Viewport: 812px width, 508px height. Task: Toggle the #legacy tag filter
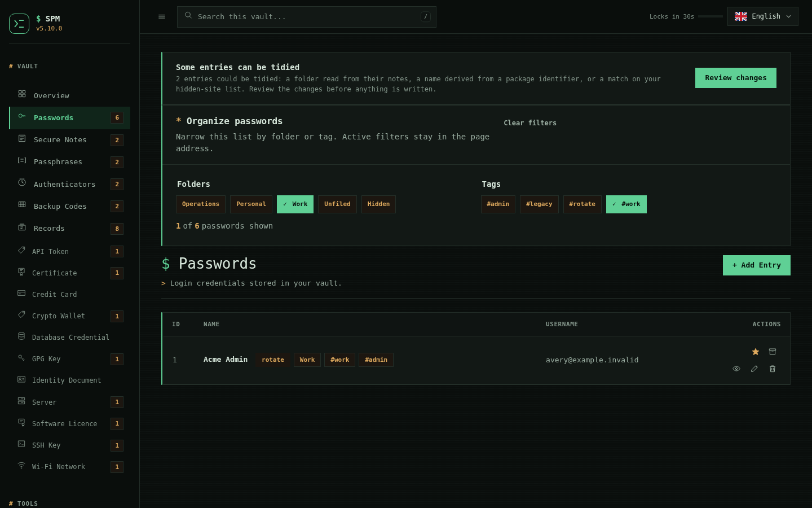[x=539, y=204]
